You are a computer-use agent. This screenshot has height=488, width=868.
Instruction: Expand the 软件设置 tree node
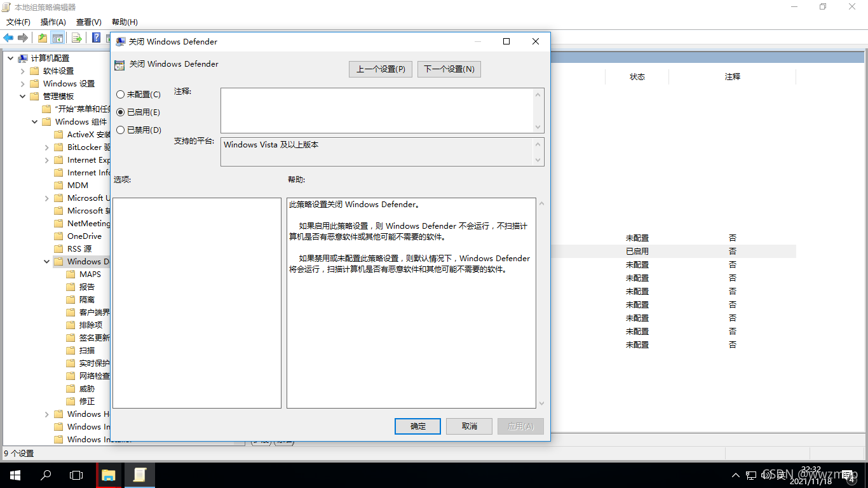click(x=23, y=71)
